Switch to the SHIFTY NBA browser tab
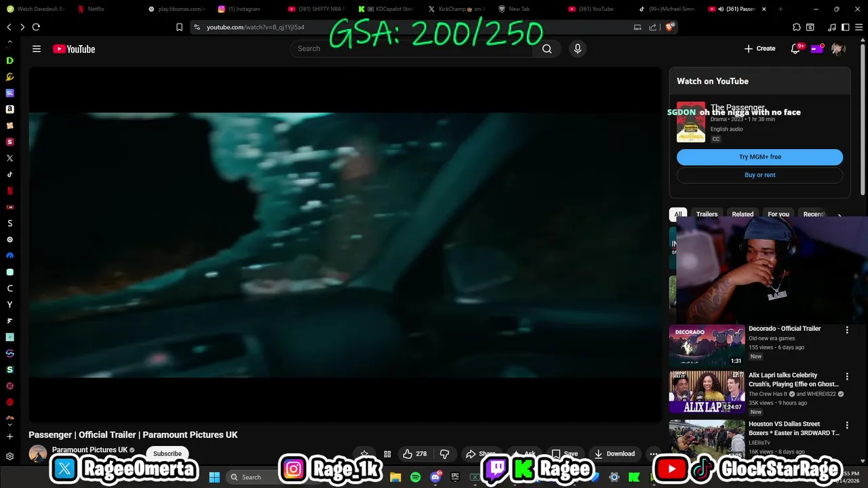This screenshot has width=868, height=488. click(317, 9)
